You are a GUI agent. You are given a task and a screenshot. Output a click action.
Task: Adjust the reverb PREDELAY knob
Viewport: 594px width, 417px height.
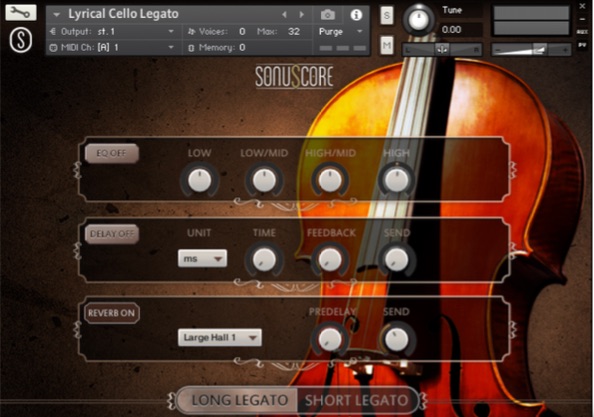330,339
